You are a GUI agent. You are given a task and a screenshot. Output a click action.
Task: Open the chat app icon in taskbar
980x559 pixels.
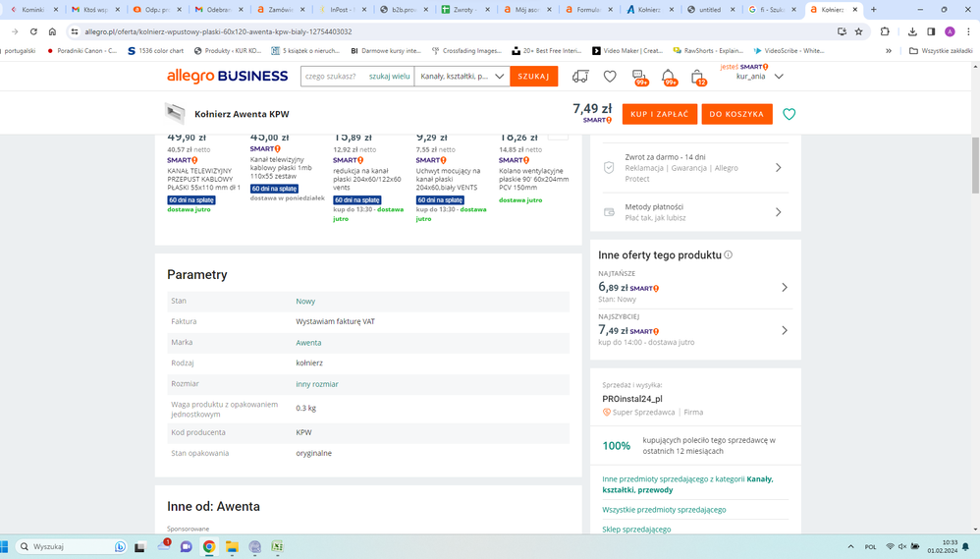click(x=186, y=546)
